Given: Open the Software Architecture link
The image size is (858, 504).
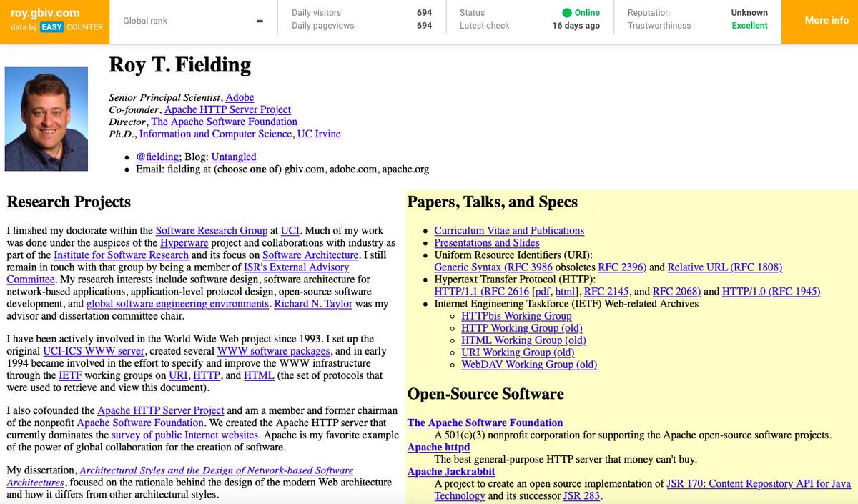Looking at the screenshot, I should click(310, 255).
